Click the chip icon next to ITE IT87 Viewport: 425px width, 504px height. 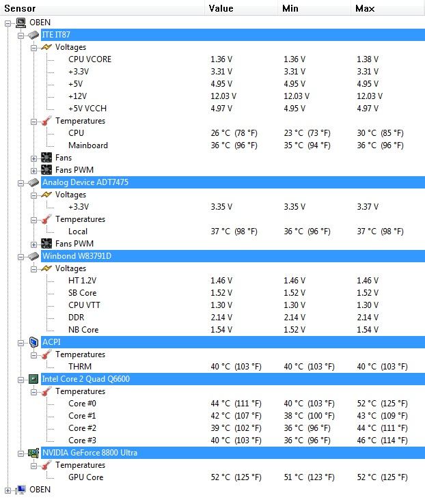click(x=33, y=35)
